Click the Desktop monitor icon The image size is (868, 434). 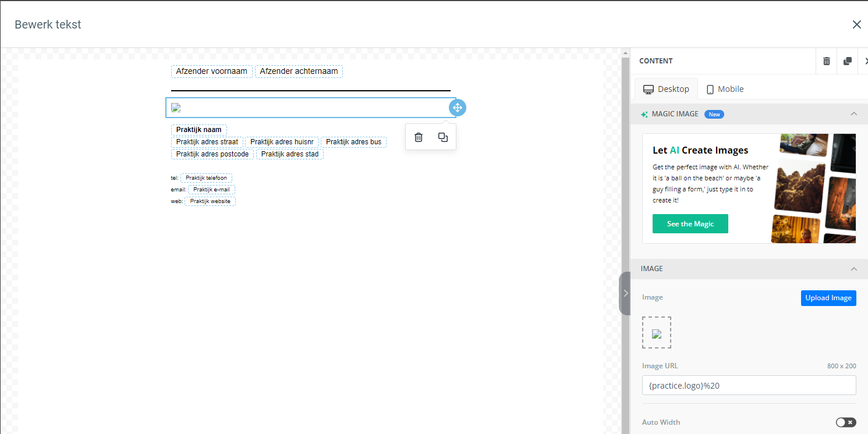649,89
